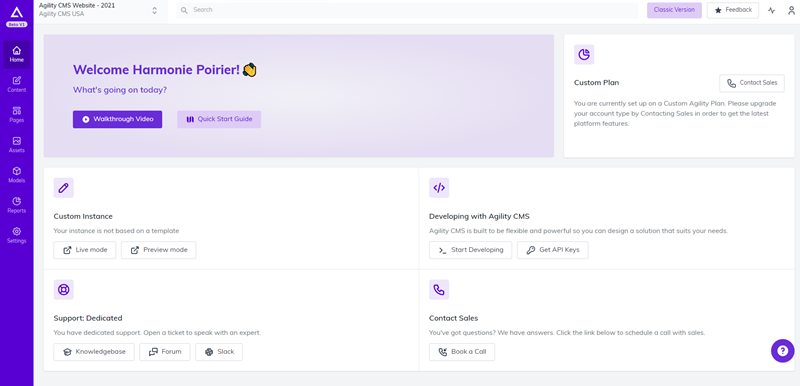Click the "What's going on today?" text

[x=120, y=90]
